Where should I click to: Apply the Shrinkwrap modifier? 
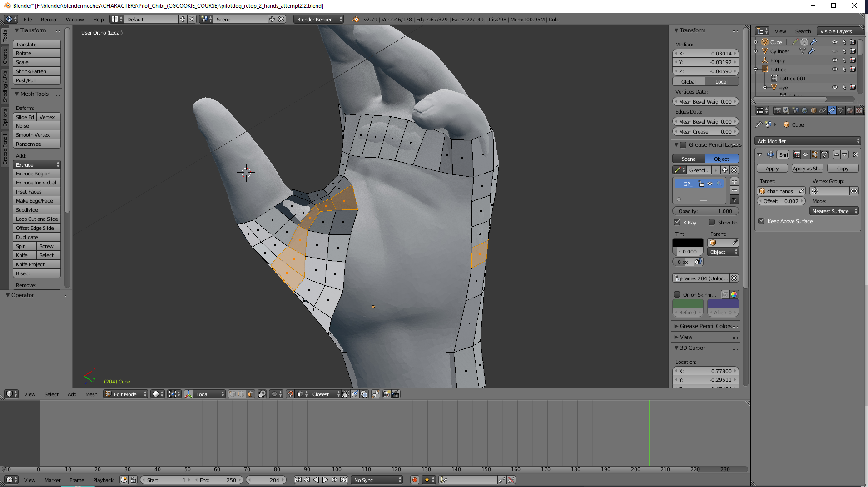click(x=772, y=168)
